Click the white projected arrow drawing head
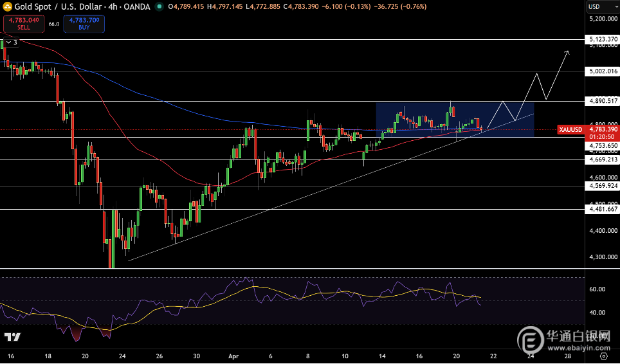Image resolution: width=620 pixels, height=364 pixels. point(567,52)
